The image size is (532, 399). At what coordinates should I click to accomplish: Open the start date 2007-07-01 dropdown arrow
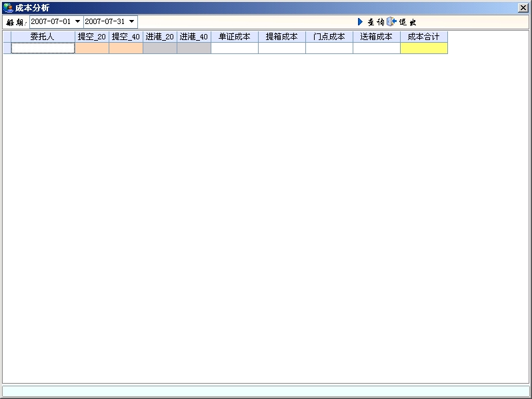point(77,21)
